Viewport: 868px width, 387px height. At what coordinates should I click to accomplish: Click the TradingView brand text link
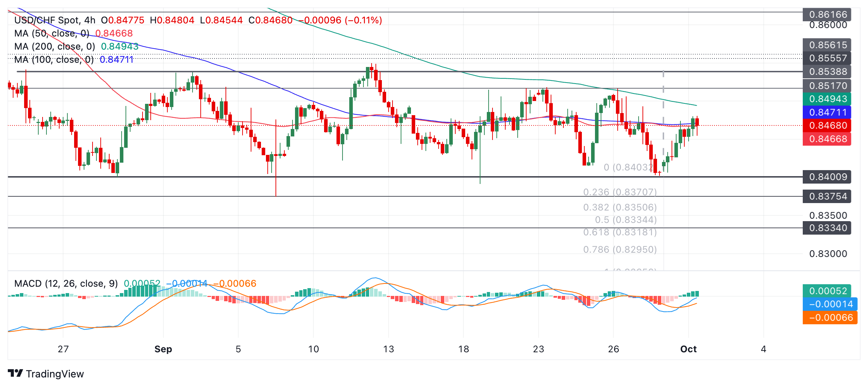click(x=55, y=374)
